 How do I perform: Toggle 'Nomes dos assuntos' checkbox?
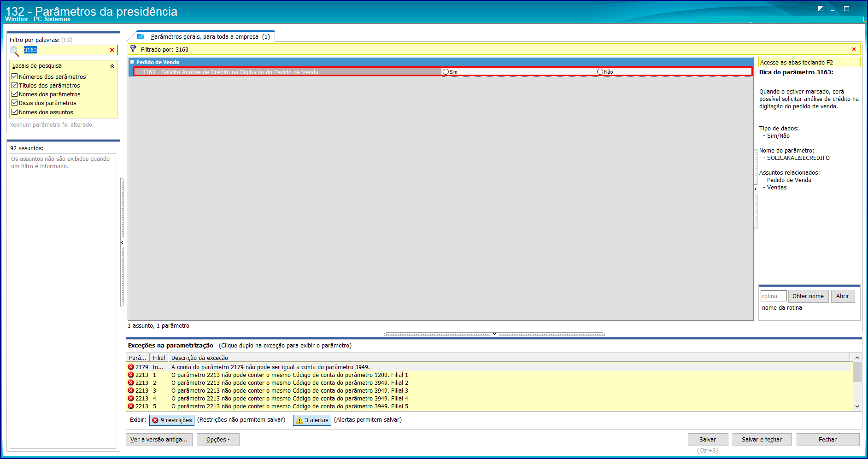(x=15, y=112)
